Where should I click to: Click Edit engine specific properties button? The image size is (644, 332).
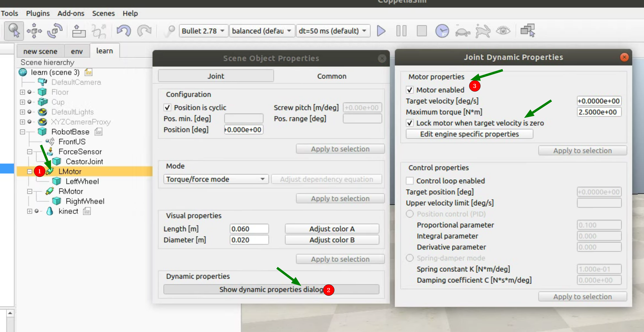469,134
